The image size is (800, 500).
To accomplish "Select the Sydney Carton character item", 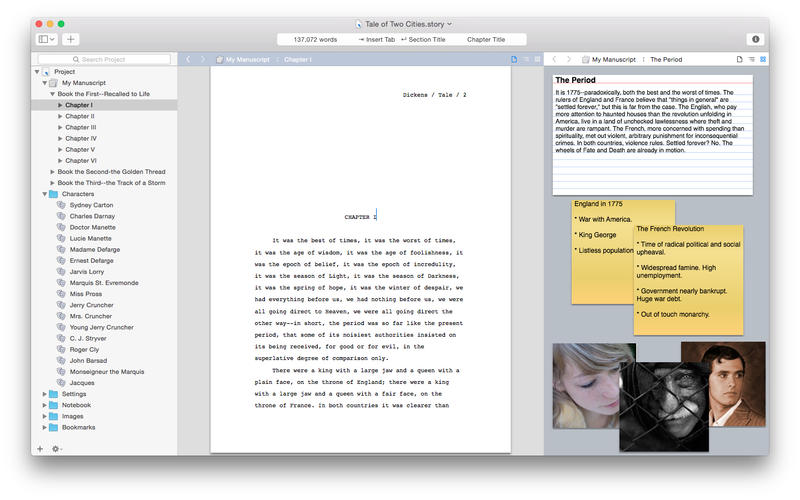I will (x=89, y=205).
